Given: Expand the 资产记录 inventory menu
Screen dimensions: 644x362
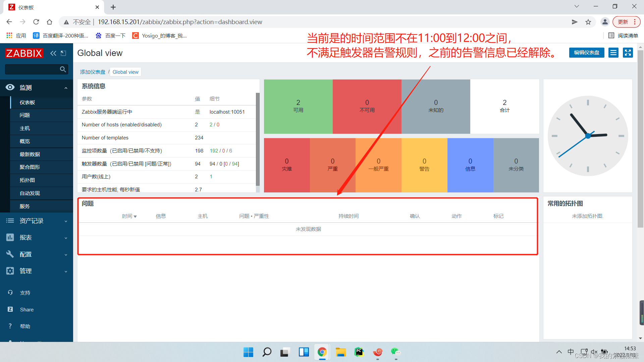Looking at the screenshot, I should [37, 221].
